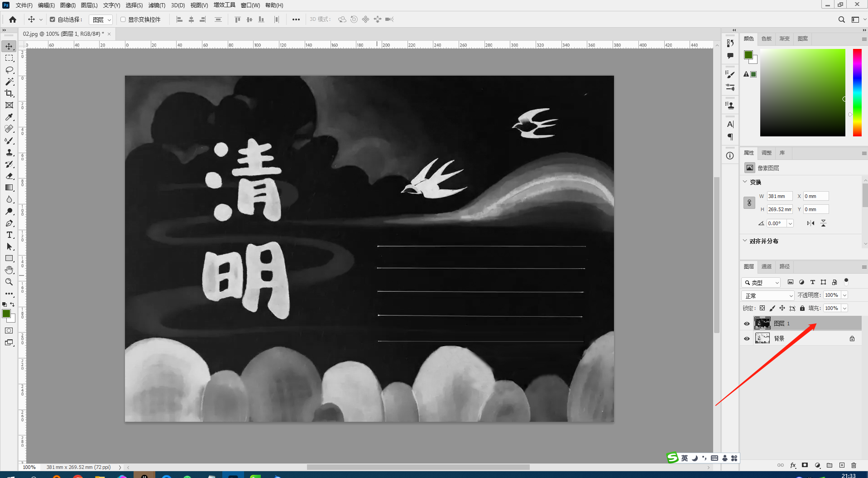Select the Magic Wand tool
The image size is (868, 478).
[x=9, y=82]
